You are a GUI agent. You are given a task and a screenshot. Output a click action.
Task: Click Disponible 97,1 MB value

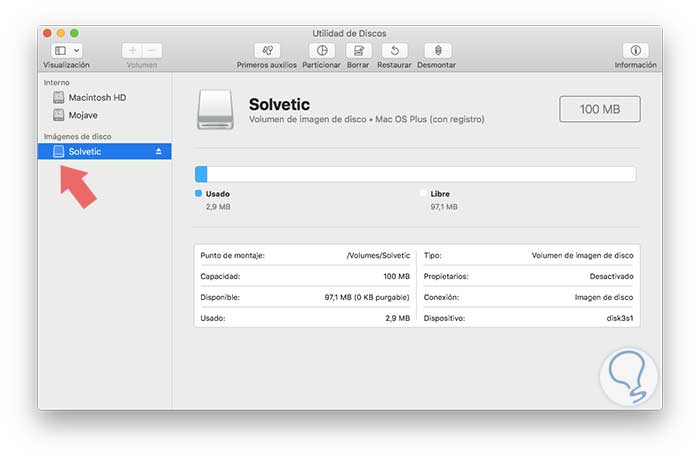coord(367,297)
